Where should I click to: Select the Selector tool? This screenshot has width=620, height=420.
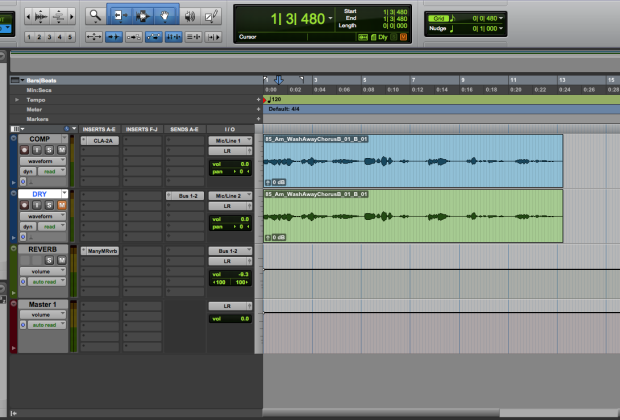[143, 16]
